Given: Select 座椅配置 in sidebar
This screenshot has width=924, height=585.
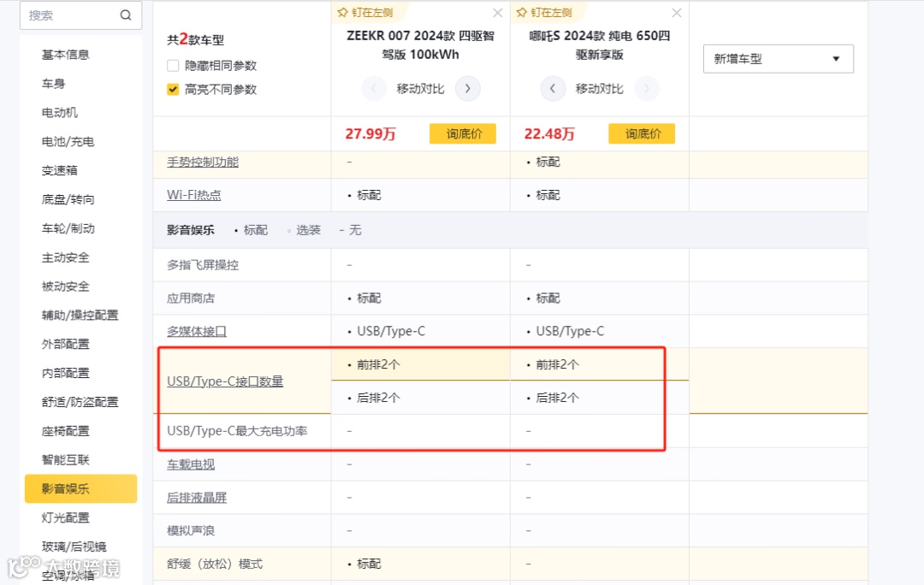Looking at the screenshot, I should coord(65,431).
